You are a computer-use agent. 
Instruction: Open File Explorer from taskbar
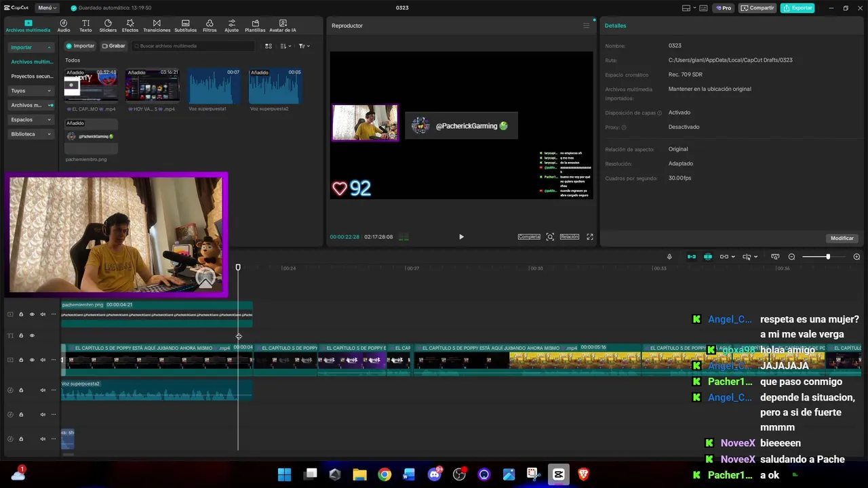[359, 474]
